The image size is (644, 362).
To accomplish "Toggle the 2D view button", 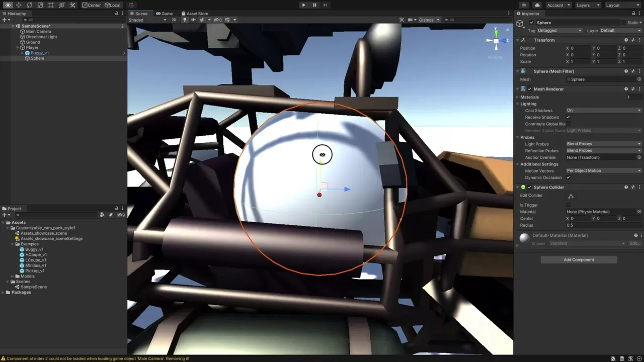I will (174, 20).
